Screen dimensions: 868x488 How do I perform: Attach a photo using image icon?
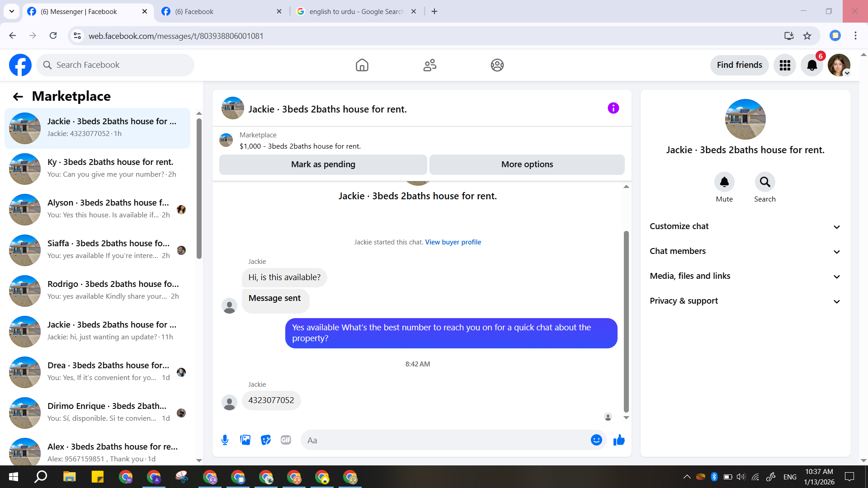245,440
